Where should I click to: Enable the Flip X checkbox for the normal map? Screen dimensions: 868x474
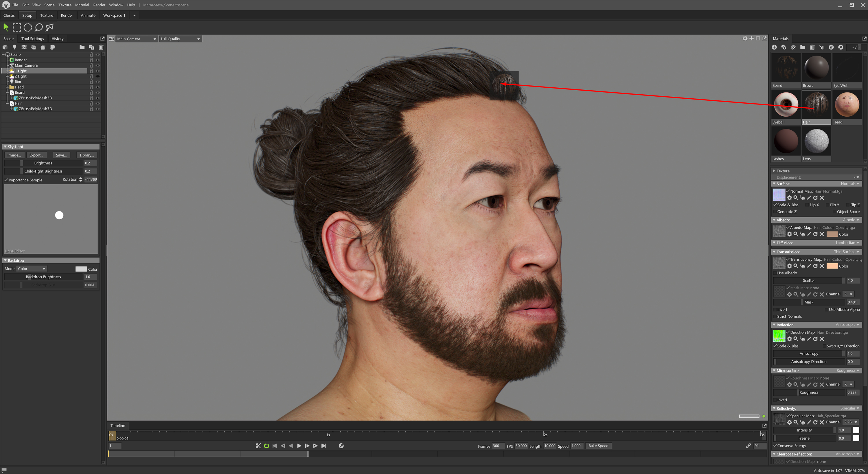pyautogui.click(x=807, y=205)
